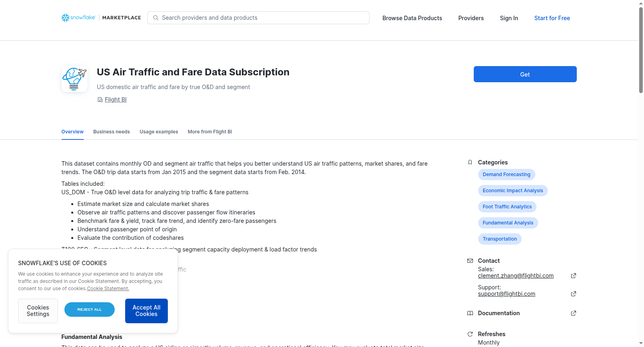Select the Demand Forecasting category tag
Viewport: 644px width, 347px height.
coord(506,175)
